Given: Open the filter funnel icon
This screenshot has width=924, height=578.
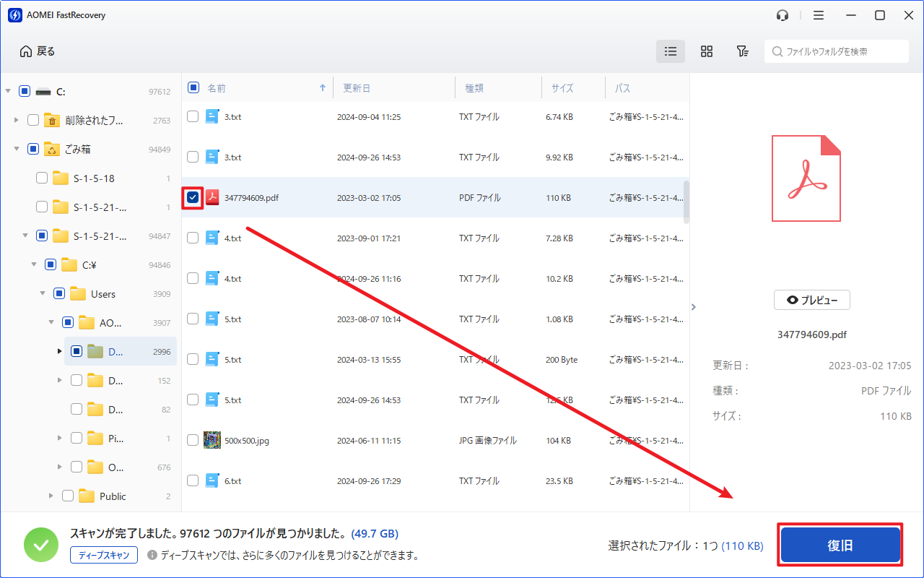Looking at the screenshot, I should coord(742,51).
